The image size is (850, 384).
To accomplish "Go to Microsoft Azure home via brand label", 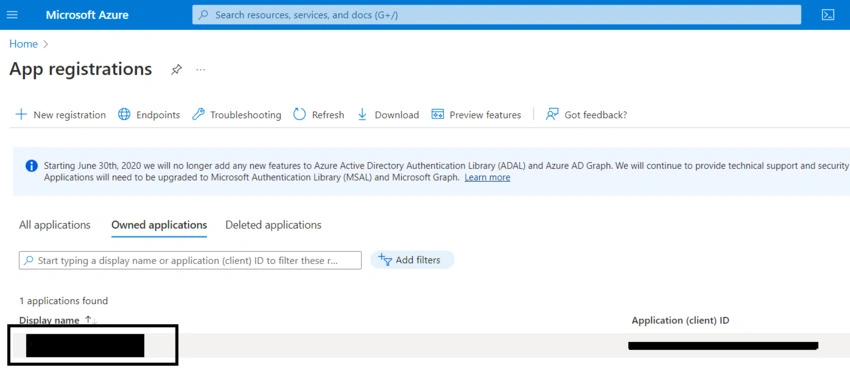I will point(87,15).
